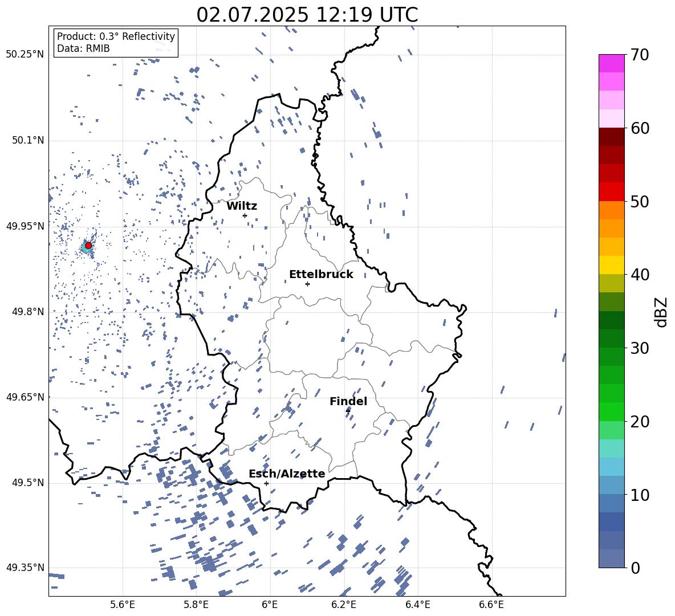Pick the yellow swatch just above 40 dBZ

[612, 265]
